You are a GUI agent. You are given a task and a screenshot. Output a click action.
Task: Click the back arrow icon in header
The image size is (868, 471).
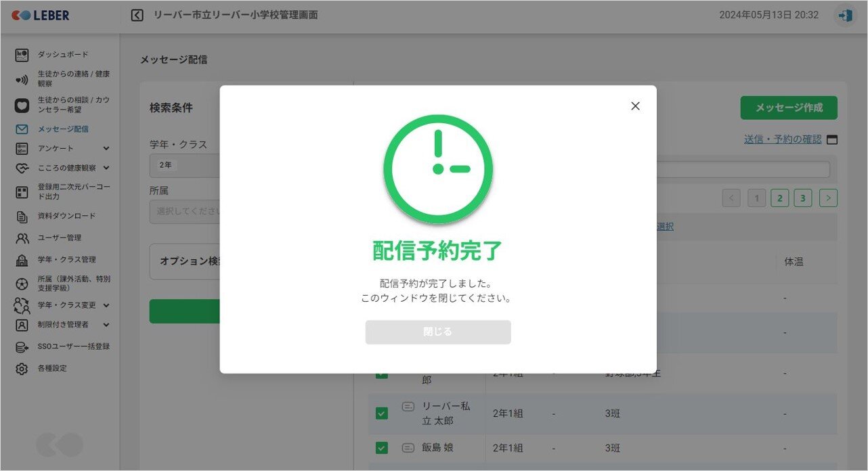(137, 15)
